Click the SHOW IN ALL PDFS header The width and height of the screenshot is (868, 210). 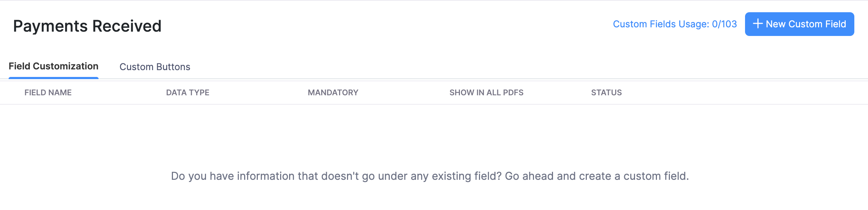coord(486,92)
